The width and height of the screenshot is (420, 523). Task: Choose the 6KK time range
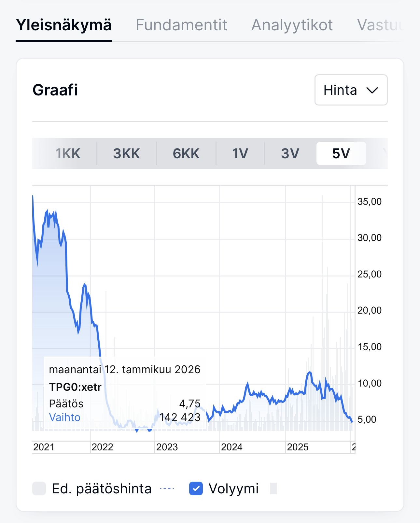(x=186, y=153)
